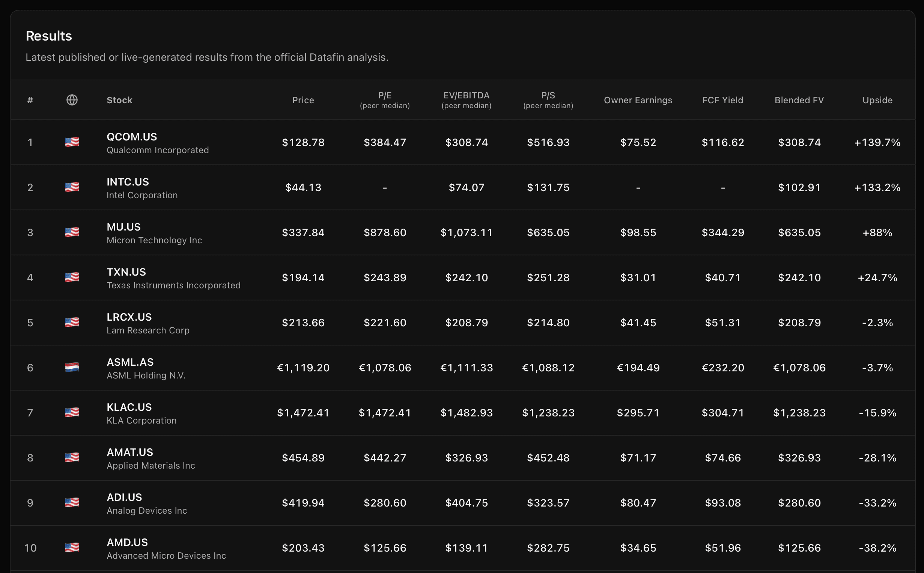Click Texas Instruments' +24.7% upside

coord(877,278)
